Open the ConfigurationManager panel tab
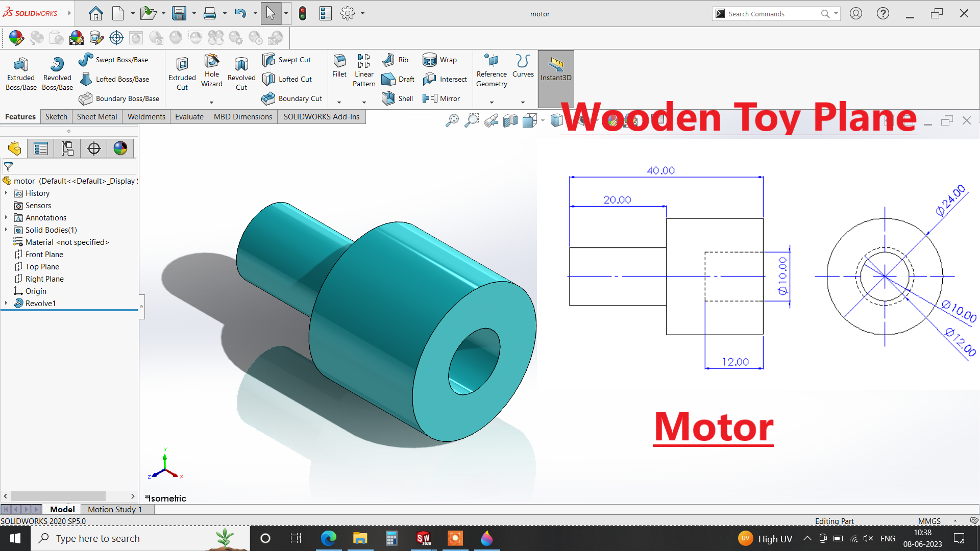The height and width of the screenshot is (551, 980). point(67,148)
